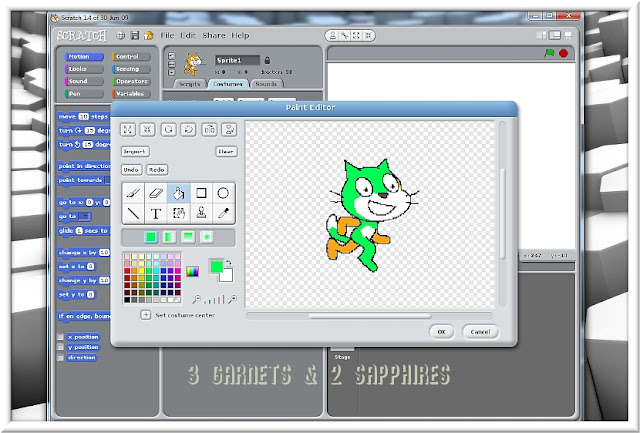The height and width of the screenshot is (433, 640).
Task: Click the Sprite1 name field
Action: [238, 60]
